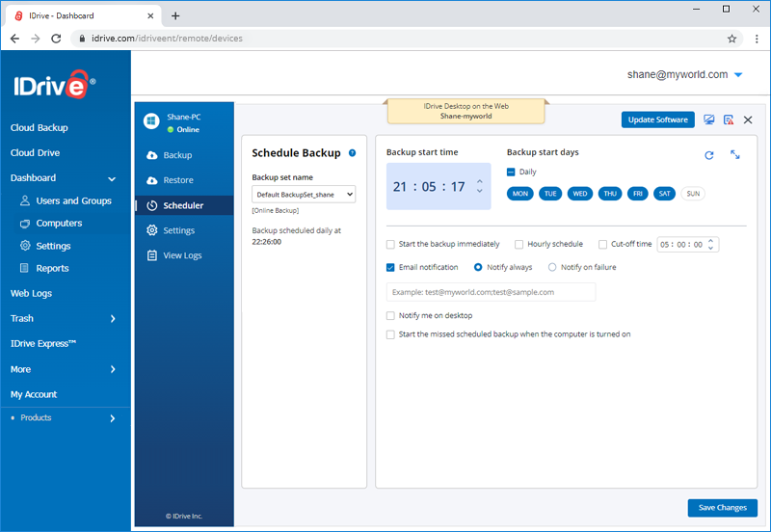771x532 pixels.
Task: Select Notify always radio button
Action: (478, 267)
